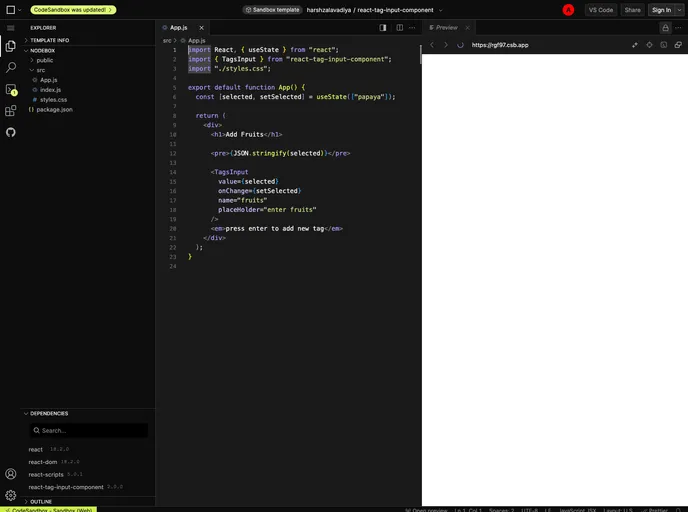The image size is (688, 512).
Task: Click the split editor icon
Action: pos(399,28)
